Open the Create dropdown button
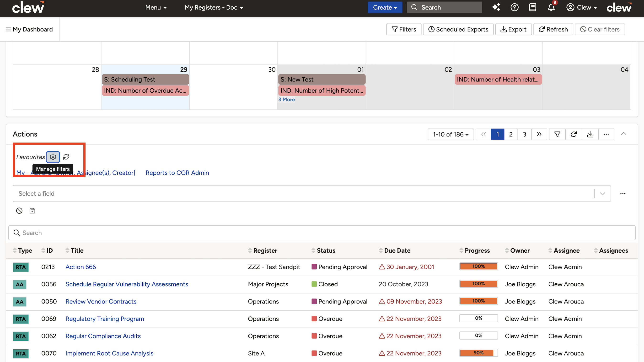 (x=385, y=7)
